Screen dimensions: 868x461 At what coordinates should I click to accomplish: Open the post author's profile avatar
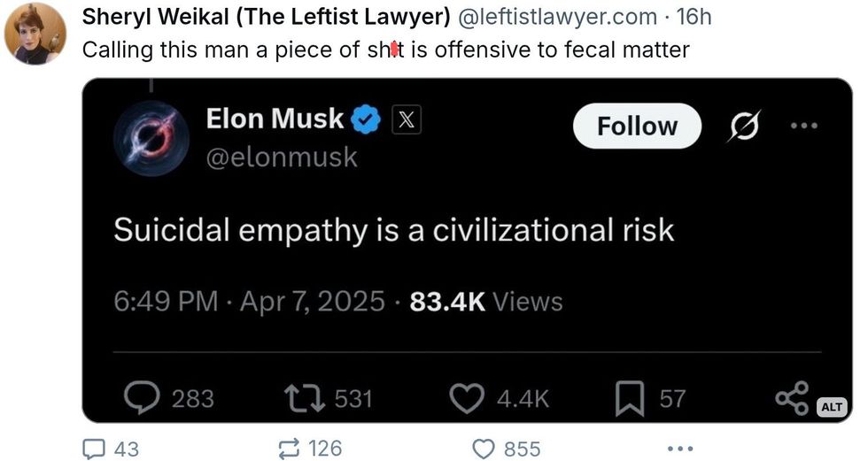click(x=35, y=34)
